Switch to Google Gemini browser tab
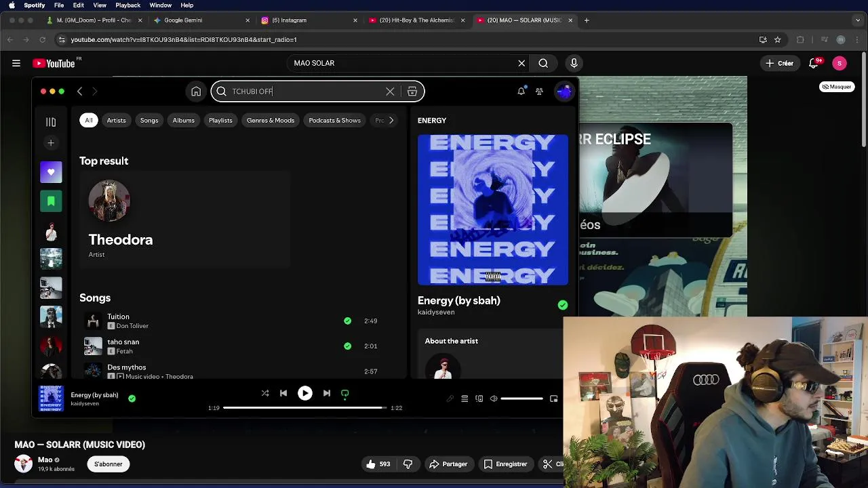The image size is (868, 488). [200, 20]
